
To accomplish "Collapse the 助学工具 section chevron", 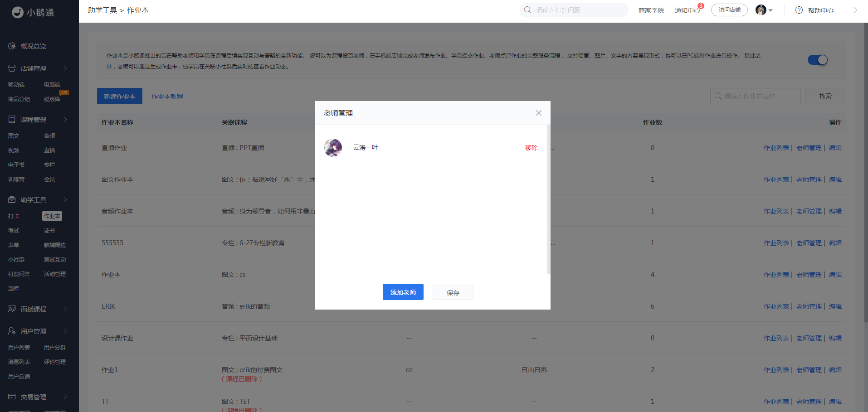I will [65, 199].
